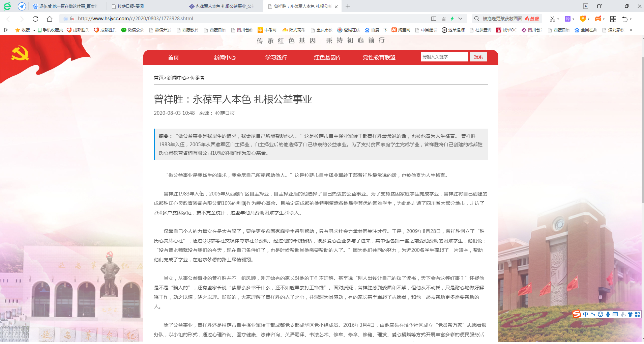
Task: Click the scissors screenshot tool icon
Action: [x=552, y=19]
